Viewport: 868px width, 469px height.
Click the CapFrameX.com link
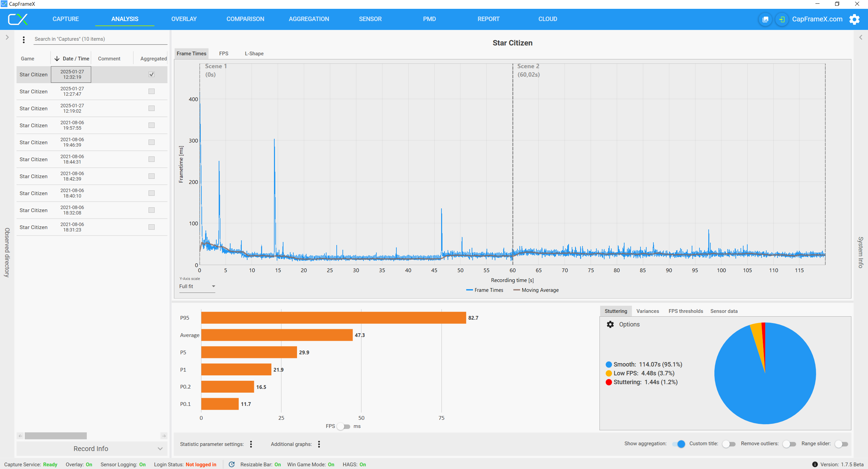pos(817,19)
